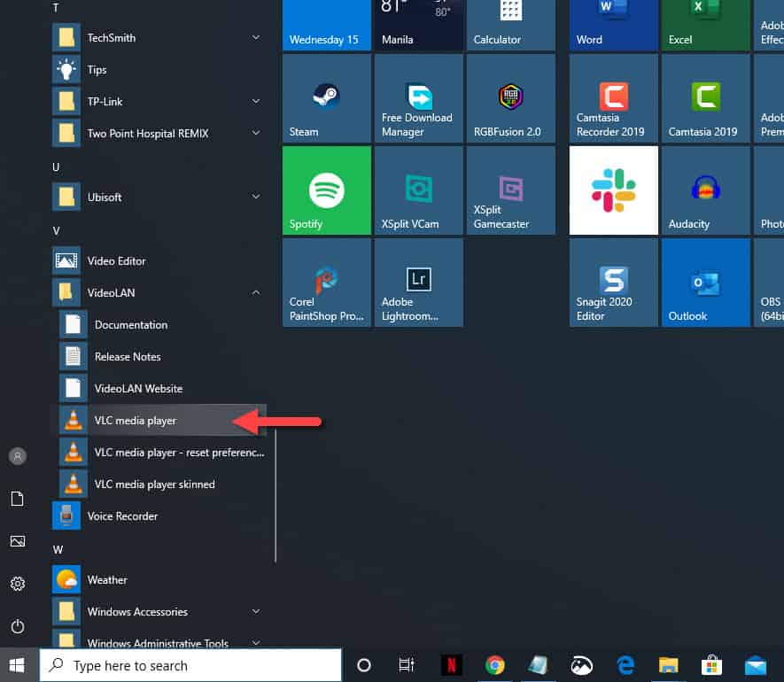
Task: Open VideoLAN Documentation entry
Action: point(158,325)
